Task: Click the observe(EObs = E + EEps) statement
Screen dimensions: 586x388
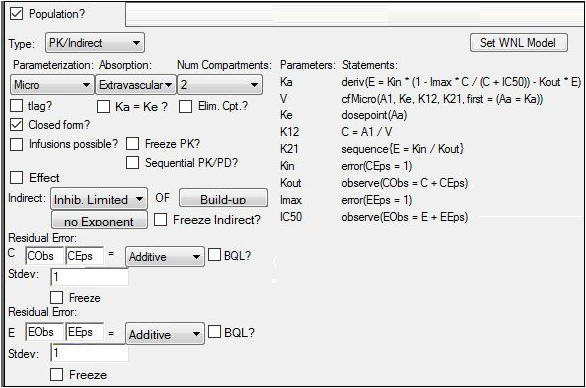Action: pos(405,217)
